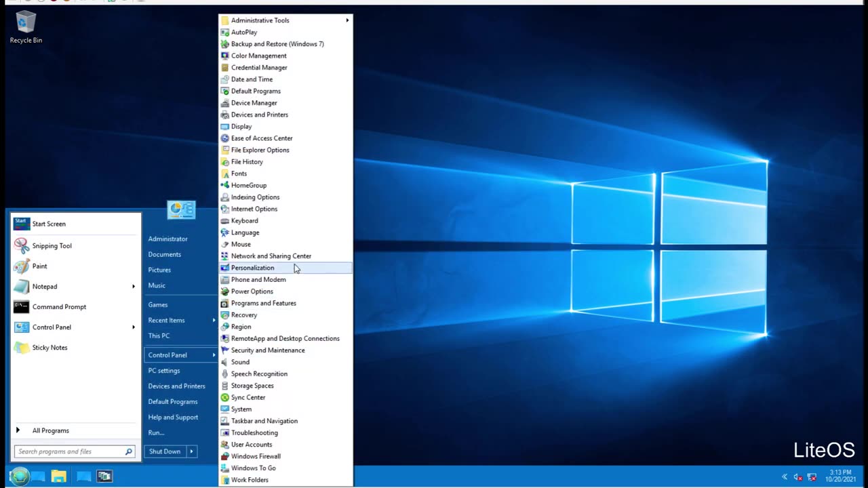
Task: Click the Ease of Access Center icon
Action: coord(225,138)
